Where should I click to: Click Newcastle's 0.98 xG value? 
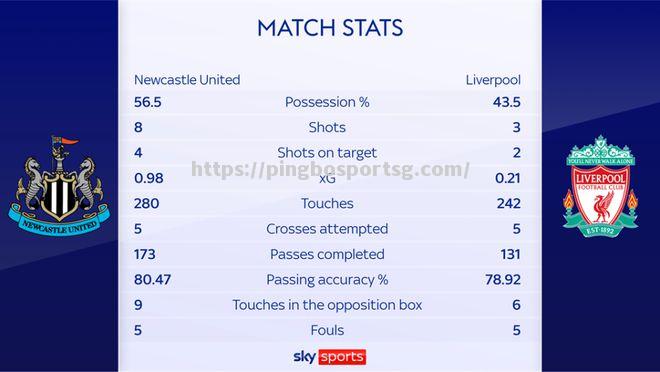pyautogui.click(x=149, y=178)
